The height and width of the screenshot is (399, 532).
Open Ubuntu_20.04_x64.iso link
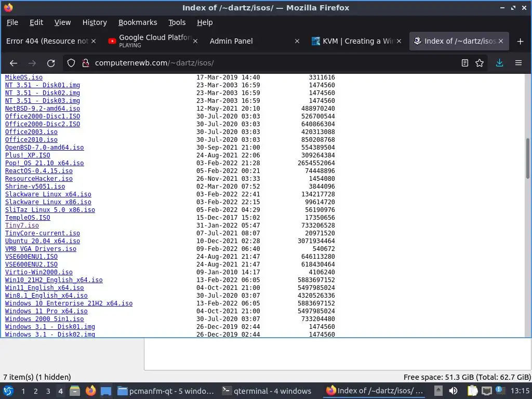(43, 241)
